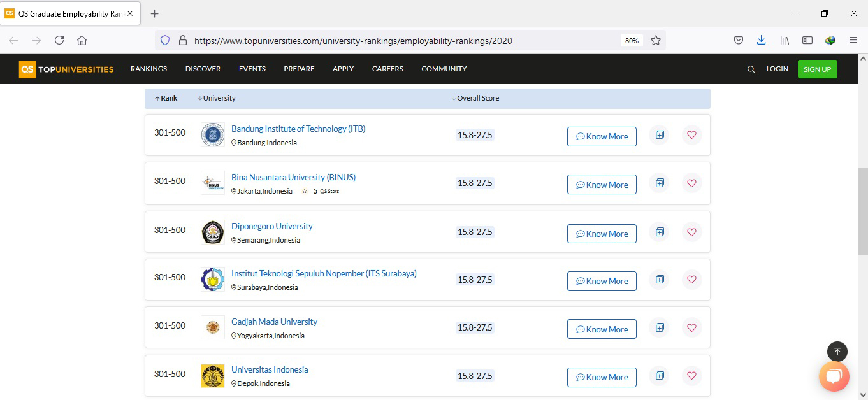Favorite Institut Teknologi Sepuluh Nopember

point(692,280)
